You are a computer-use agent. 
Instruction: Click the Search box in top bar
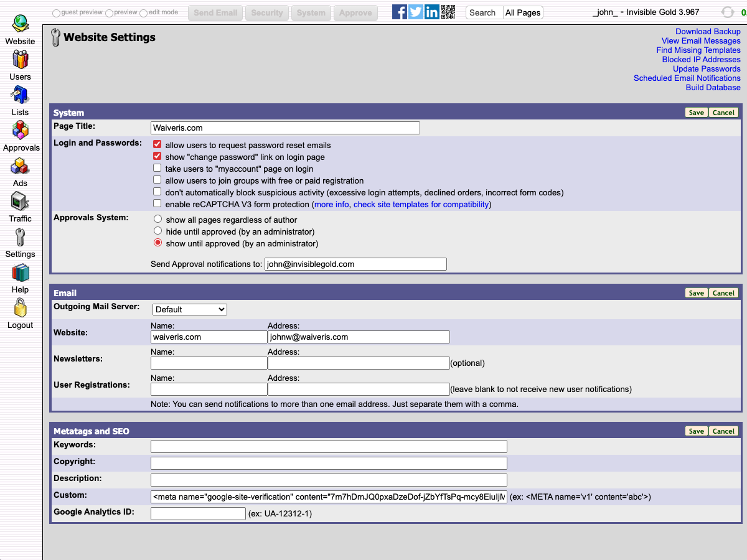(484, 12)
